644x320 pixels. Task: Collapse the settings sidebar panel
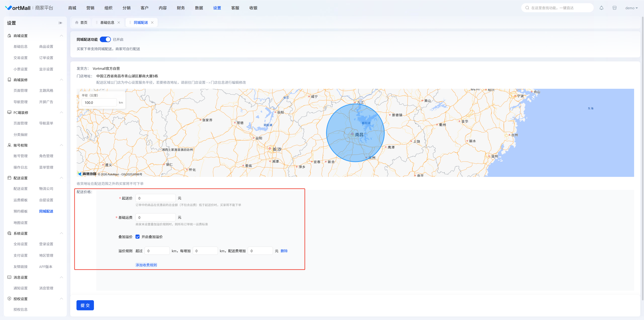60,23
